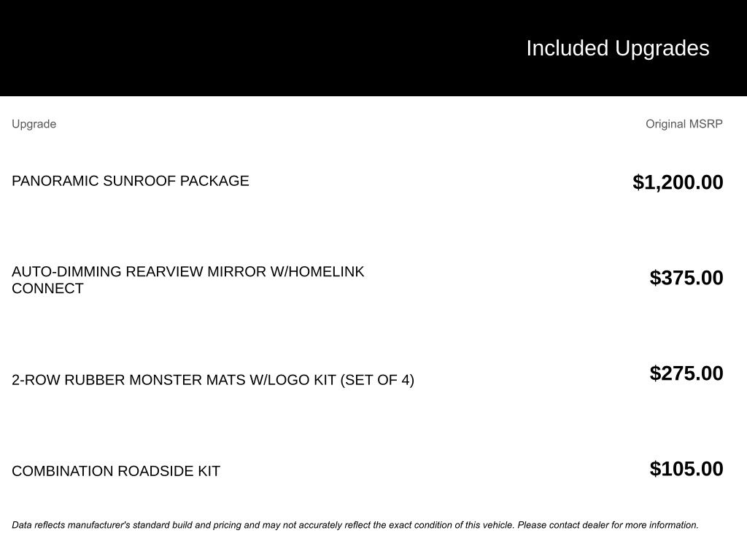Click the Upgrade column header
This screenshot has width=747, height=560.
(x=34, y=124)
